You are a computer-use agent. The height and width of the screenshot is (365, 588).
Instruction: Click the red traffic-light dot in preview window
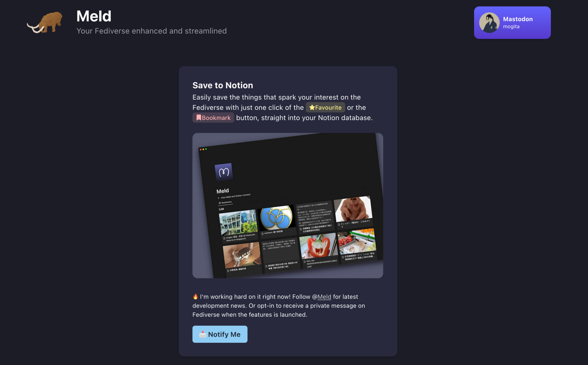pyautogui.click(x=200, y=150)
